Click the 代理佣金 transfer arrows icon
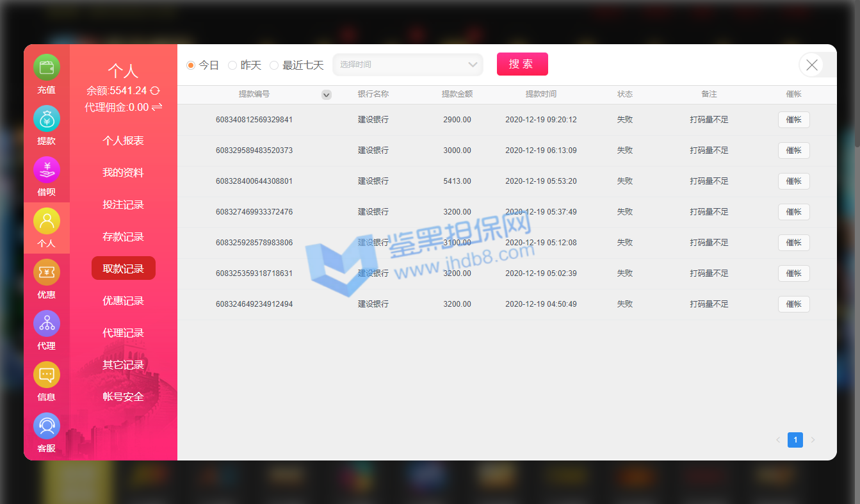860x504 pixels. coord(157,107)
